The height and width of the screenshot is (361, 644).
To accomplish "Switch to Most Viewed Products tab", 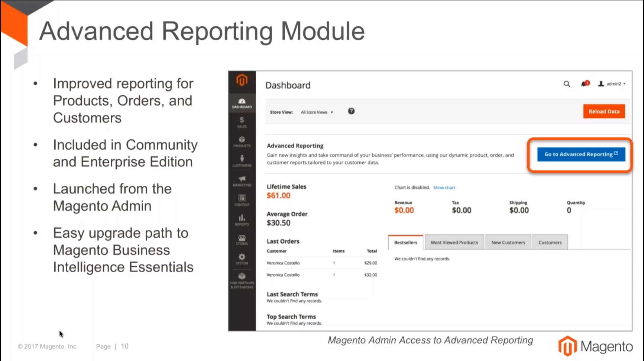I will point(454,243).
